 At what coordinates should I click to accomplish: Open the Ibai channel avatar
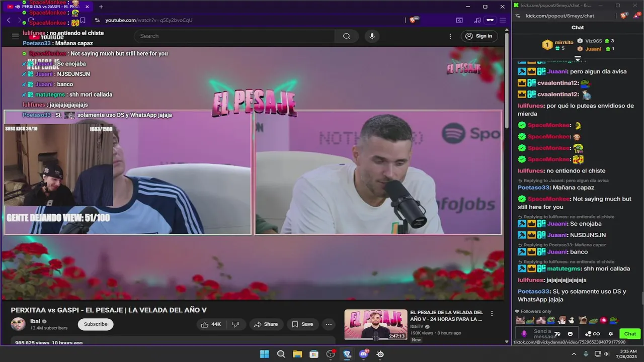[x=19, y=324]
